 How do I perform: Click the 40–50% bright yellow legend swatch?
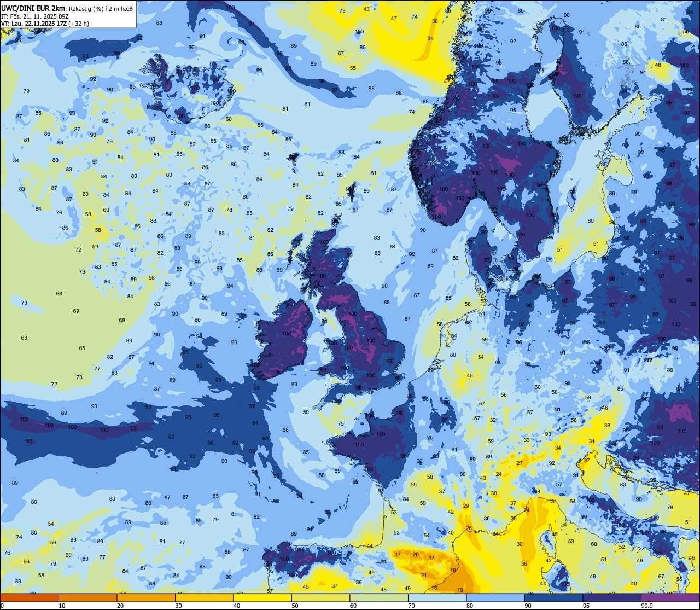click(262, 598)
